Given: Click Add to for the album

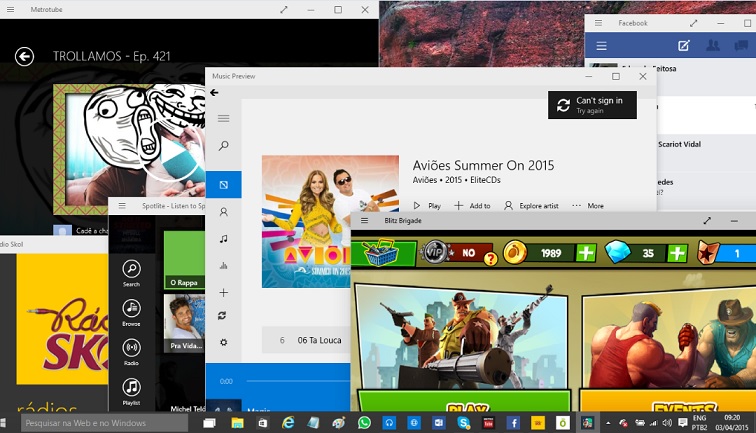Looking at the screenshot, I should click(x=472, y=206).
